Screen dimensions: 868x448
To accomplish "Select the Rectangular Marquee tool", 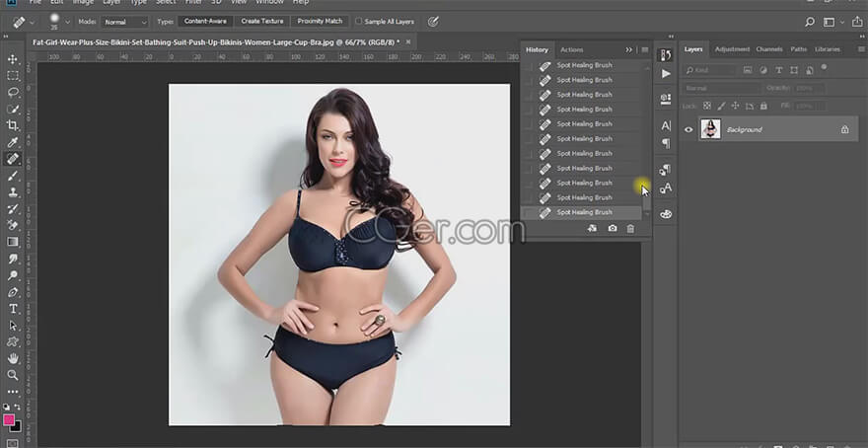I will (x=13, y=76).
